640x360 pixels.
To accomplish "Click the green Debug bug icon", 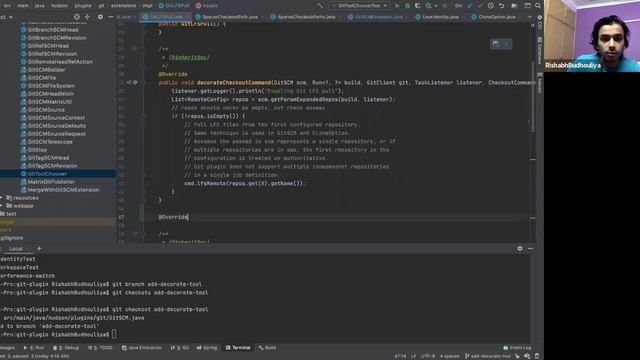I will point(407,6).
